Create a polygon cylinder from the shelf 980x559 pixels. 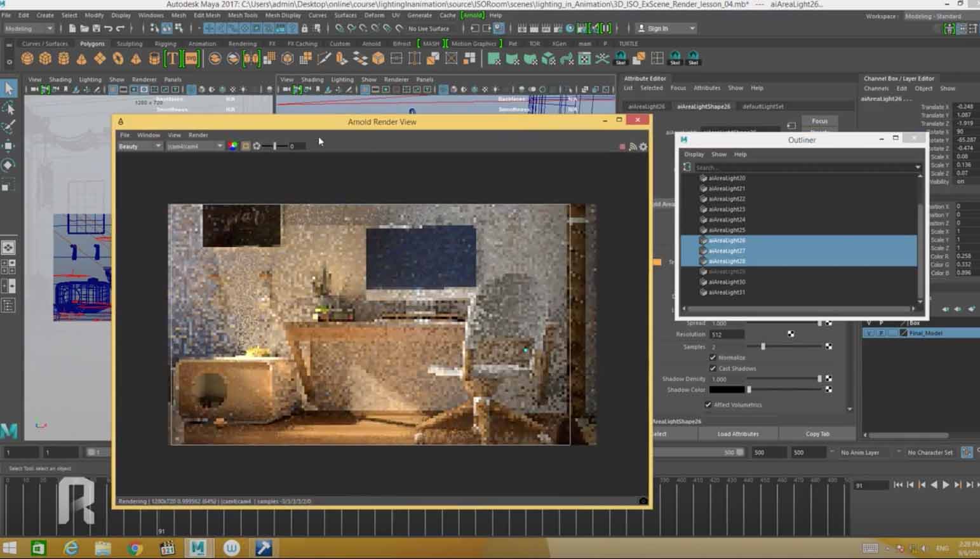64,59
